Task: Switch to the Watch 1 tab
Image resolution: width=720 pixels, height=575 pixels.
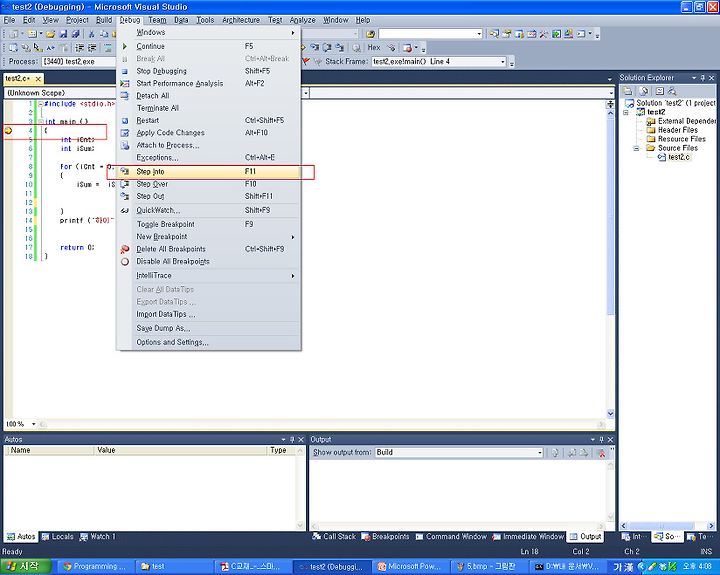Action: pos(98,537)
